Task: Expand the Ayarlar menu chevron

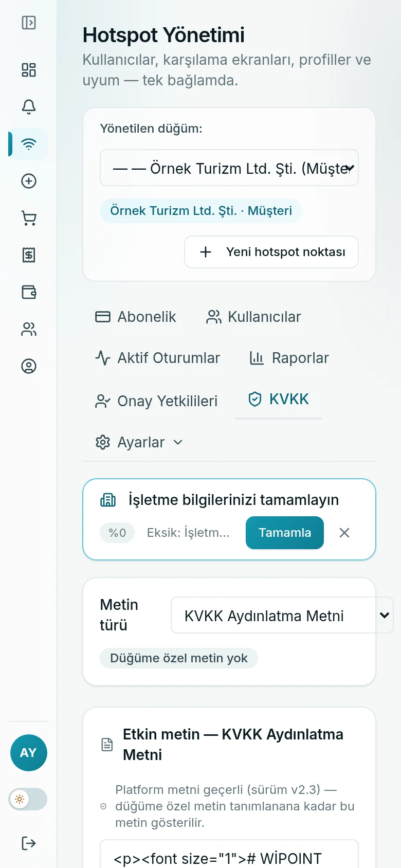Action: tap(178, 442)
